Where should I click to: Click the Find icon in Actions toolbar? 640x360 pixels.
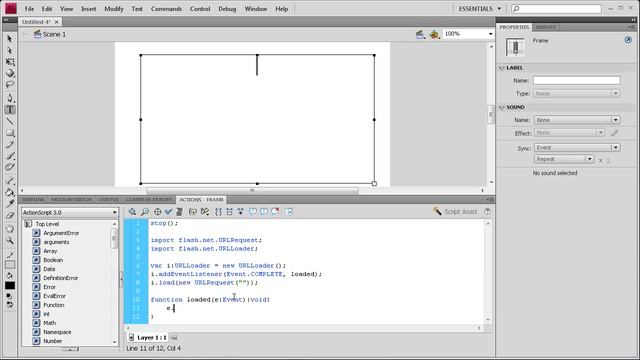pos(144,211)
